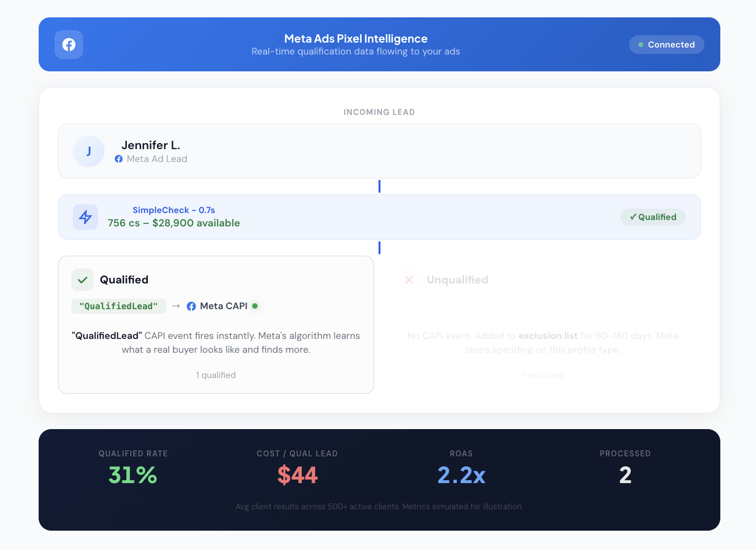This screenshot has width=756, height=550.
Task: Click the "SimpleCheck – 0.7s" label
Action: pos(174,210)
